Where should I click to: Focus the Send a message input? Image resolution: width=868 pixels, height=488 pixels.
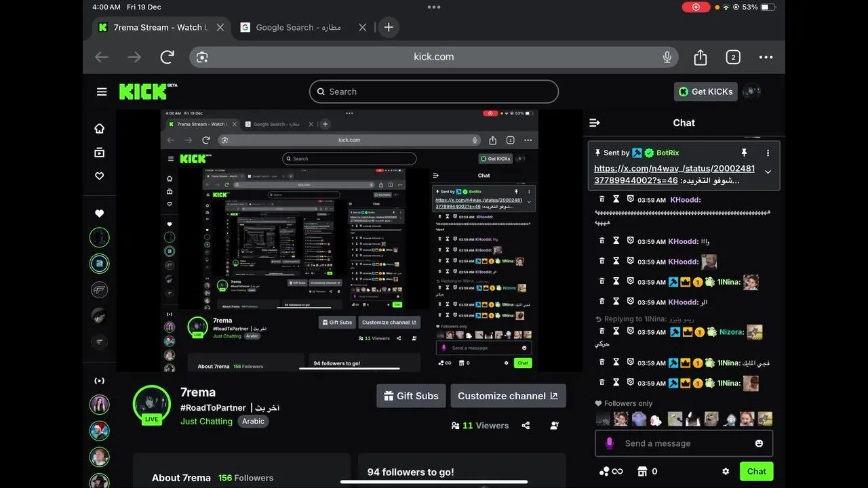pyautogui.click(x=684, y=443)
